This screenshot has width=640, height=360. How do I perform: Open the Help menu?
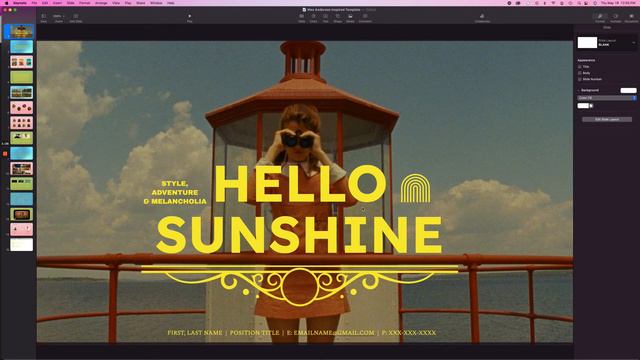click(x=171, y=3)
